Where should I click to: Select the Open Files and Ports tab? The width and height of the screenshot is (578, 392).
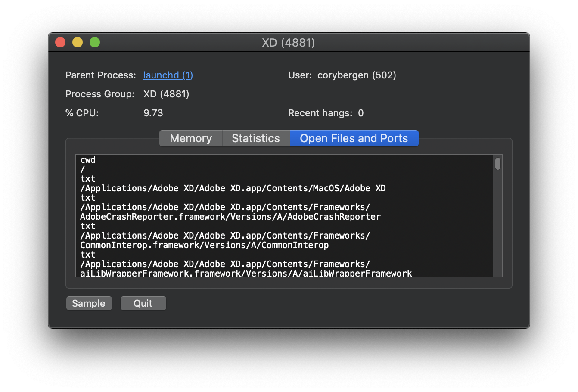pos(354,138)
